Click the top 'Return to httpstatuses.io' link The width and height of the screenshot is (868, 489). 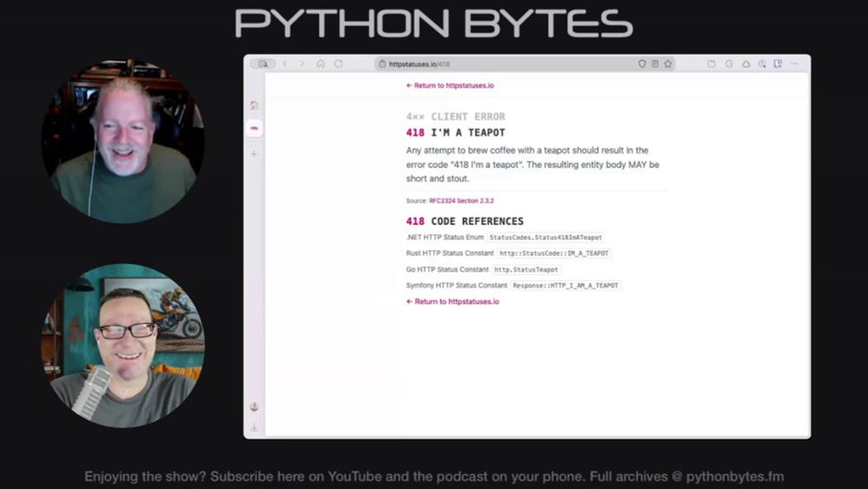point(450,86)
